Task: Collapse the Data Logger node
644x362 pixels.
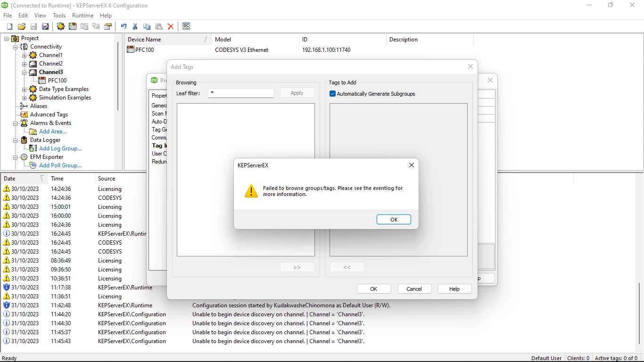Action: [16, 140]
